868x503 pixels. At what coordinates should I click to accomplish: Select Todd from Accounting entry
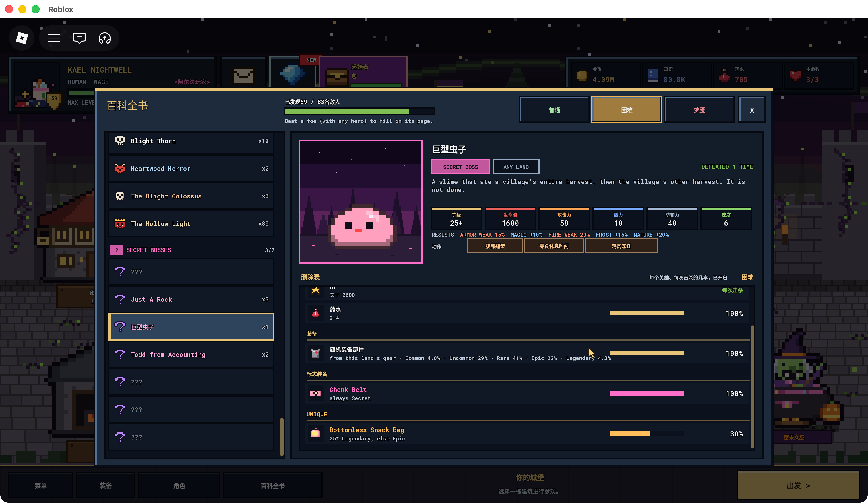tap(191, 354)
